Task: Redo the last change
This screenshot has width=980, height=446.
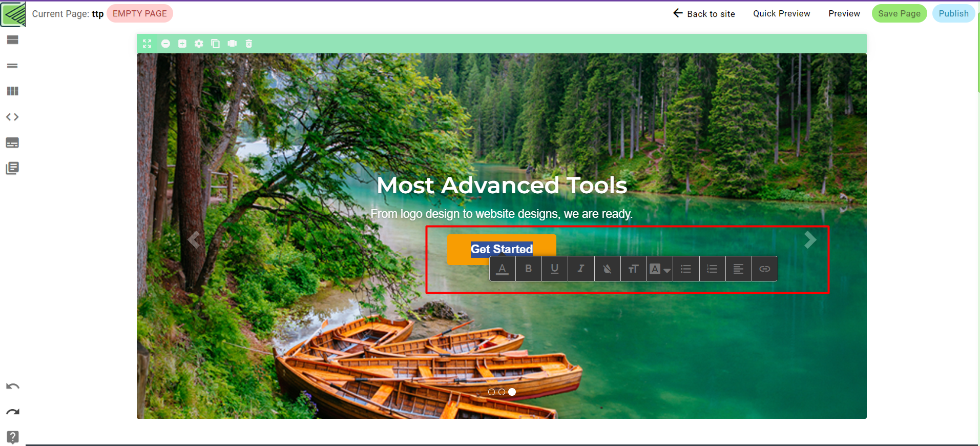Action: 12,412
